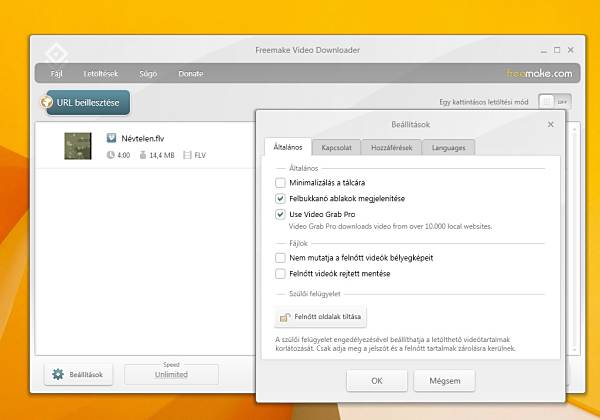Close the Beállítások dialog with the X
Screen dimensions: 600x420
[550, 125]
